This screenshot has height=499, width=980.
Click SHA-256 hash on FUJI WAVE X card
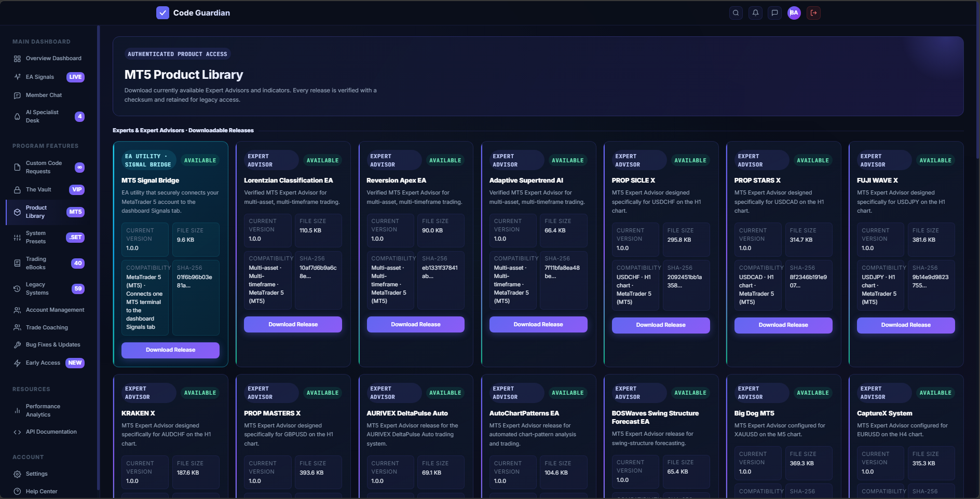pyautogui.click(x=931, y=281)
